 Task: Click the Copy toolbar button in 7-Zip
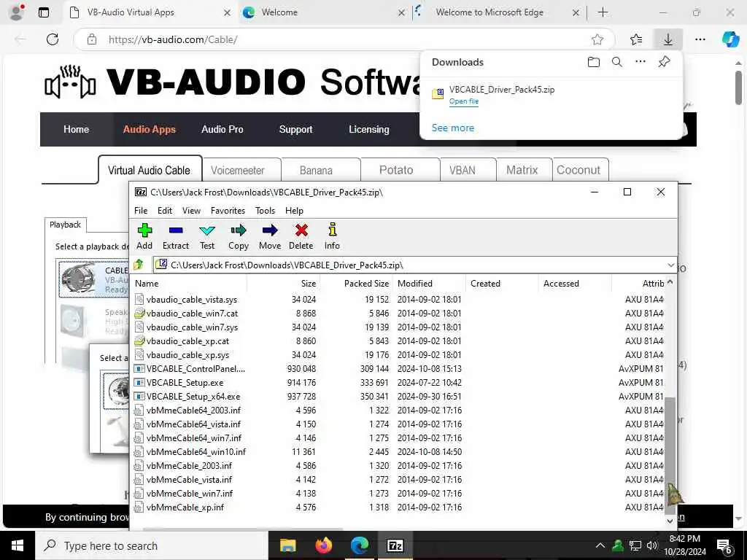[x=239, y=236]
